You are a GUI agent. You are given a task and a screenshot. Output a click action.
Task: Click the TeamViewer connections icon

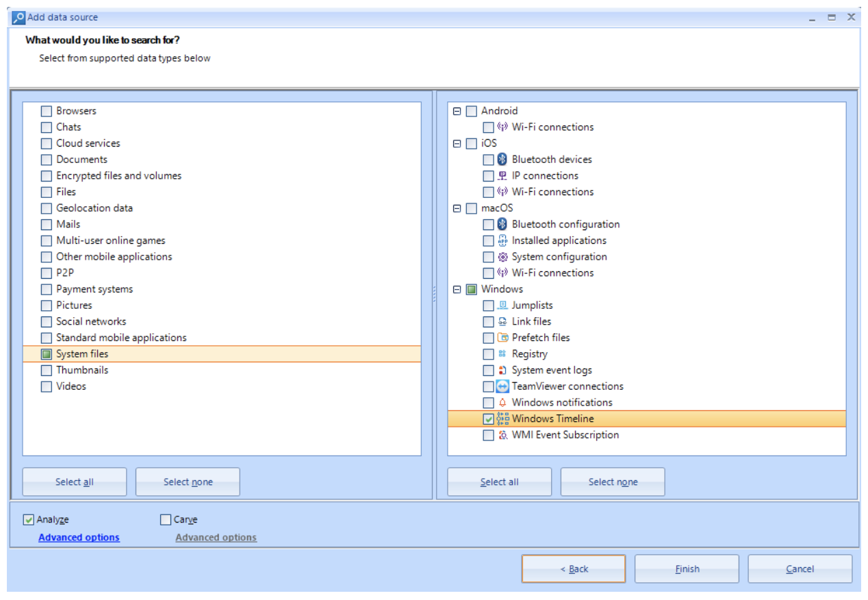click(502, 386)
